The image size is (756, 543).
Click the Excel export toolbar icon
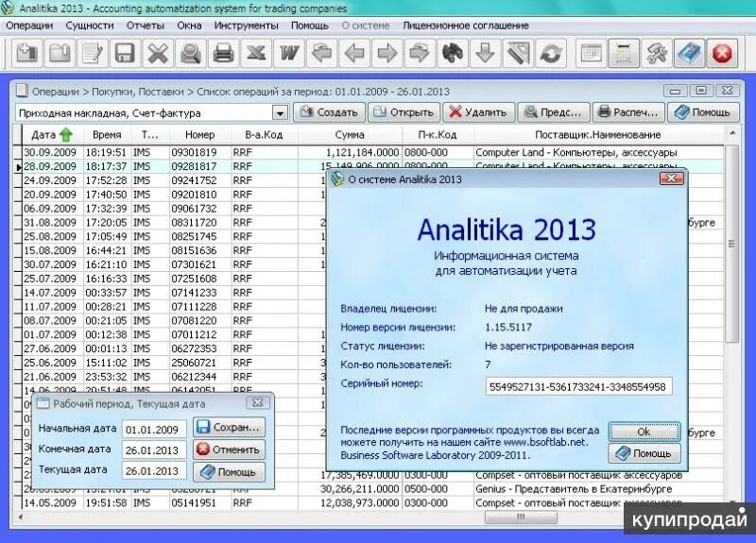coord(256,53)
